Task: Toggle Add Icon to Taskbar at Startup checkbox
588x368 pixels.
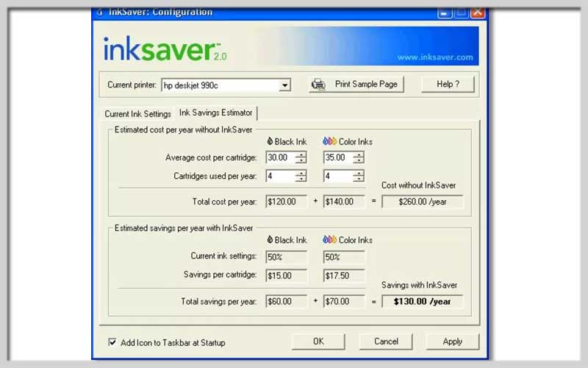Action: tap(112, 342)
